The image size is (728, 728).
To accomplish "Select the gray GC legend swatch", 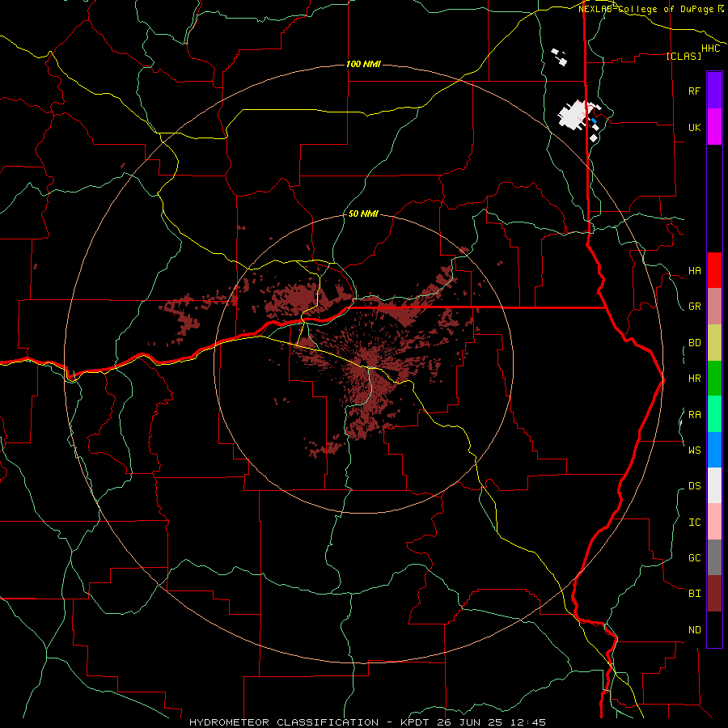I will 714,557.
